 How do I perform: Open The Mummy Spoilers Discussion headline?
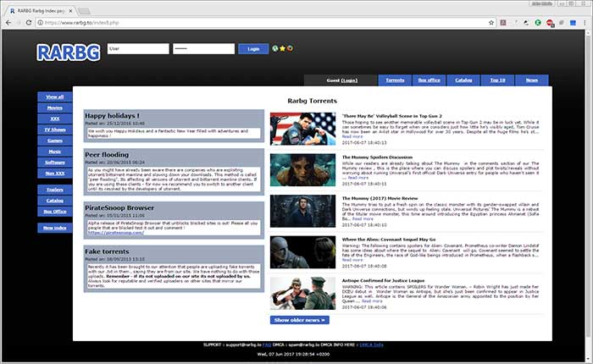(x=377, y=157)
